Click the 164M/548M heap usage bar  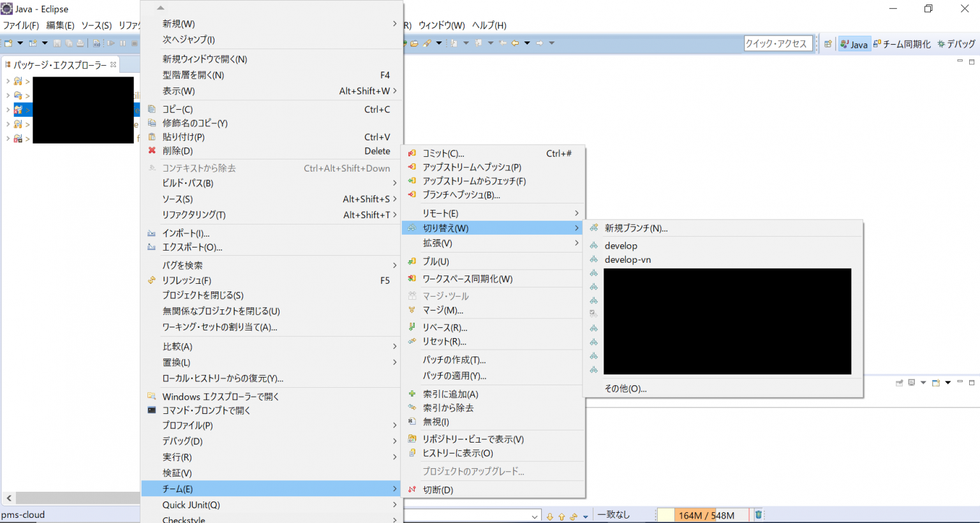pyautogui.click(x=706, y=515)
